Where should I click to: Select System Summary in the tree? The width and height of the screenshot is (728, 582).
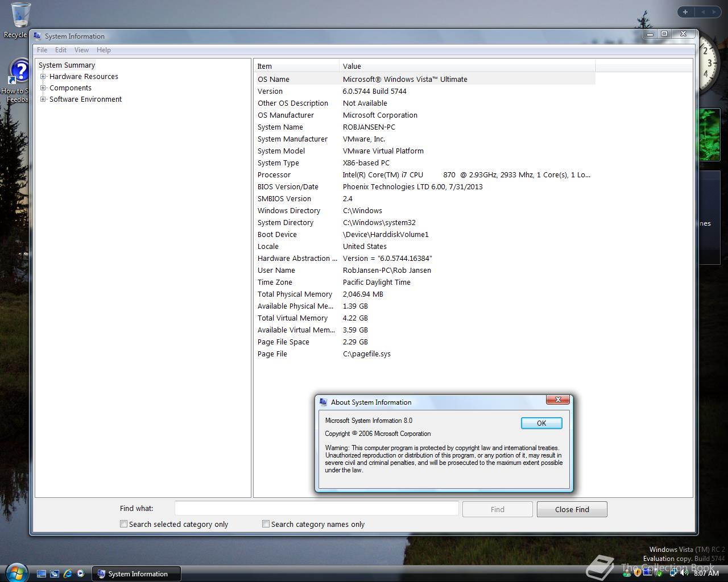(67, 65)
